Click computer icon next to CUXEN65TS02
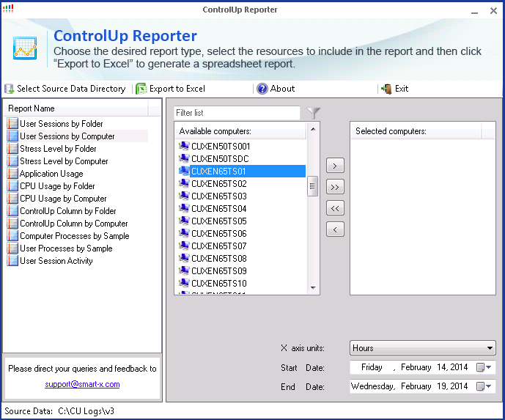This screenshot has height=420, width=505. click(x=184, y=183)
